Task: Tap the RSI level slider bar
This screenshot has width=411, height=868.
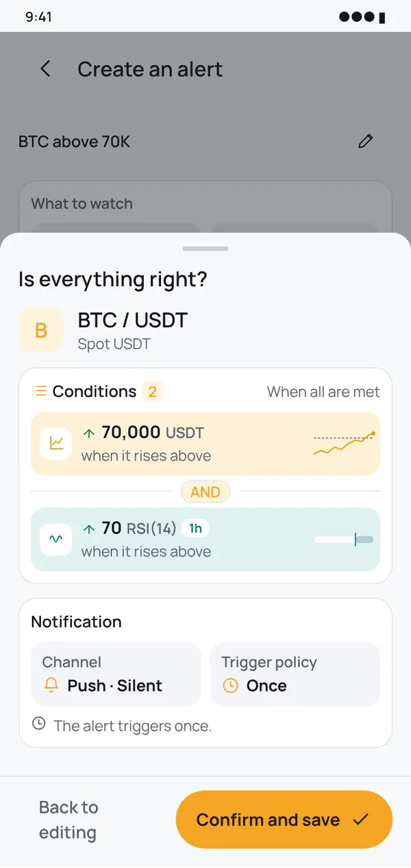Action: point(343,539)
